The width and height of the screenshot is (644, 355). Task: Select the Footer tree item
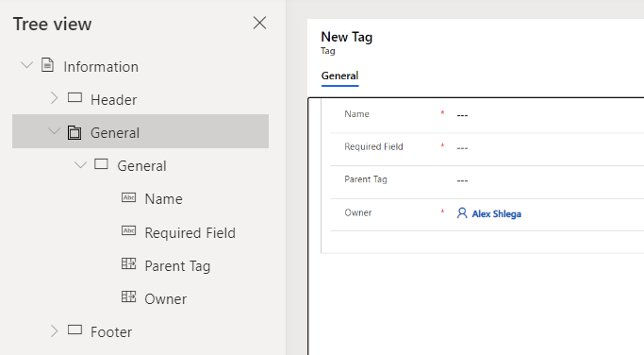[x=111, y=332]
